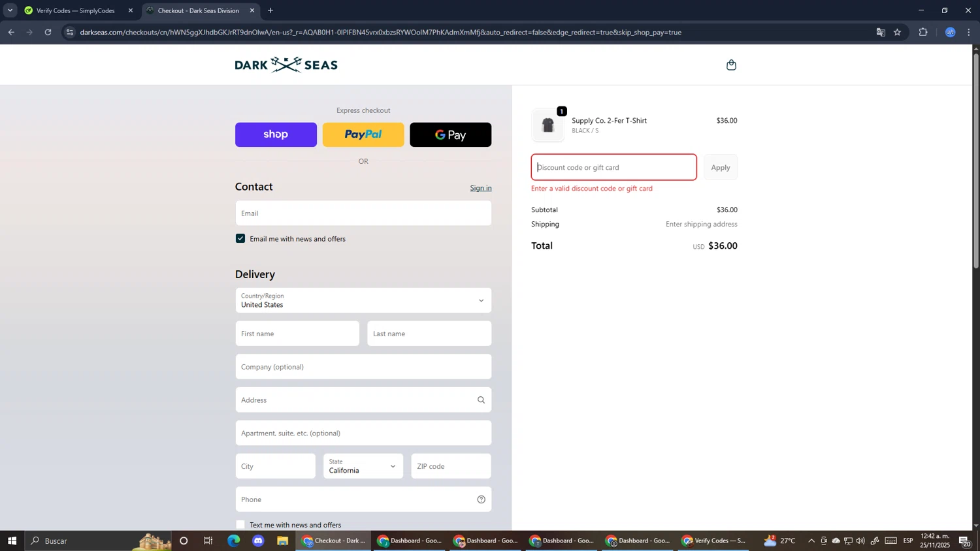This screenshot has width=980, height=551.
Task: Click the Company (optional) field
Action: tap(363, 367)
